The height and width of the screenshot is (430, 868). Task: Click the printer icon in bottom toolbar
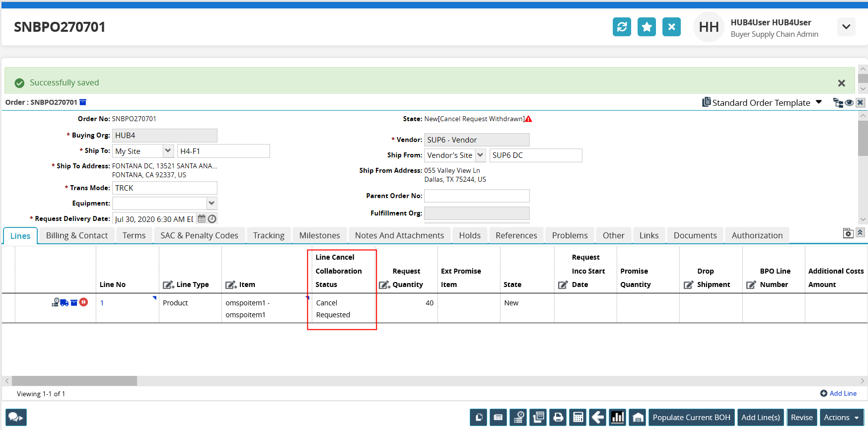point(558,418)
